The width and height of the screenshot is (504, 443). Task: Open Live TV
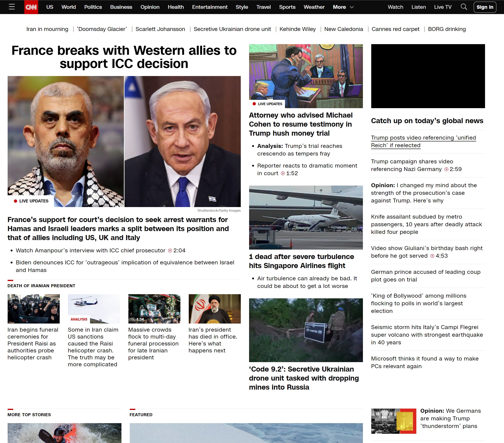443,7
